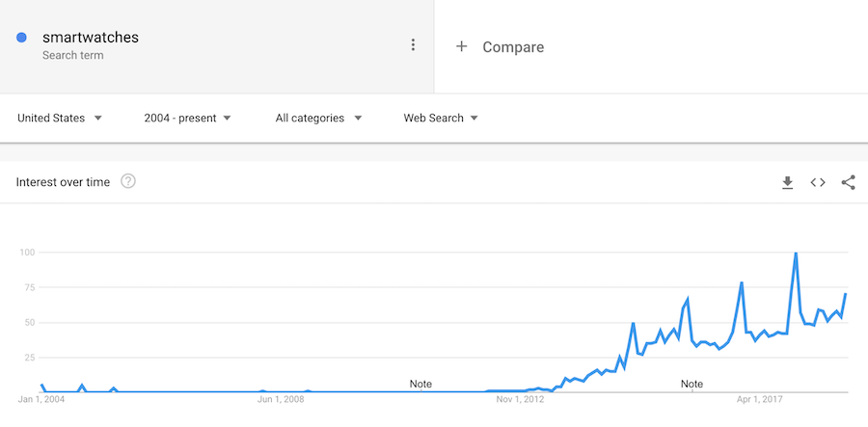Viewport: 868px width, 427px height.
Task: Share the Interest over time chart
Action: 849,182
